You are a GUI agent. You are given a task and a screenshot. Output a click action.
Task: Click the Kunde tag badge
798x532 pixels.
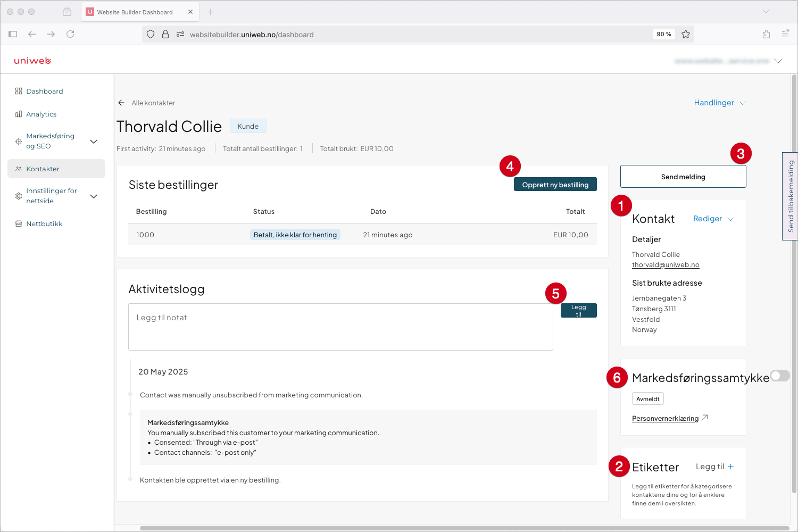click(248, 126)
